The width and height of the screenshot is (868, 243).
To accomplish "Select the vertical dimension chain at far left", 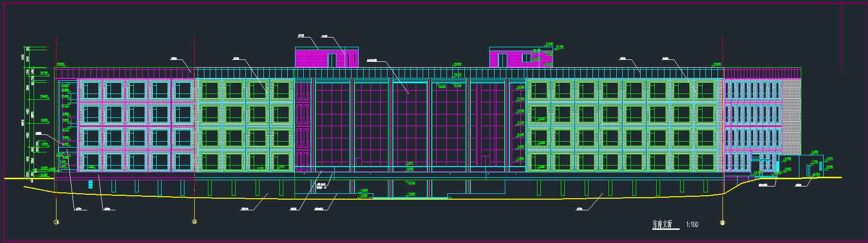I will click(28, 112).
